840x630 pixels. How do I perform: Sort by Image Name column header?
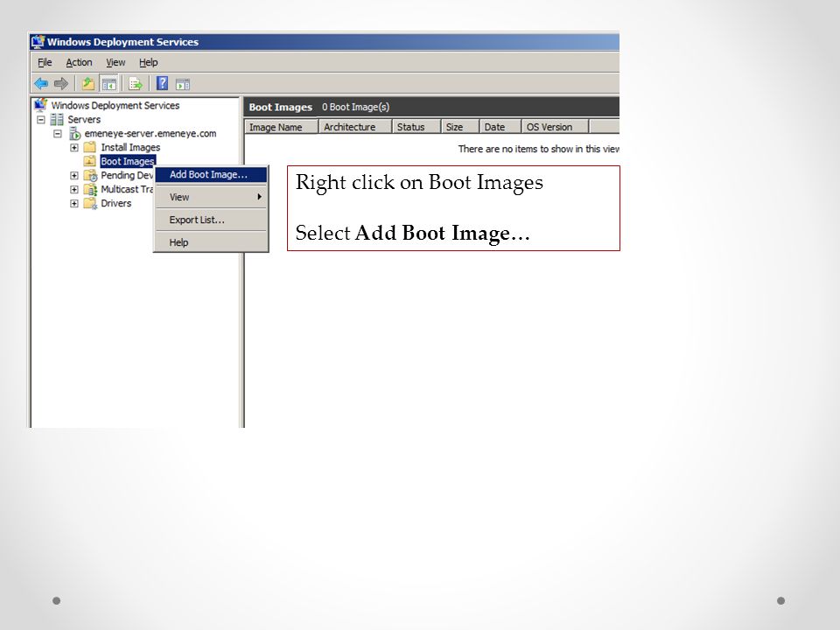point(282,127)
